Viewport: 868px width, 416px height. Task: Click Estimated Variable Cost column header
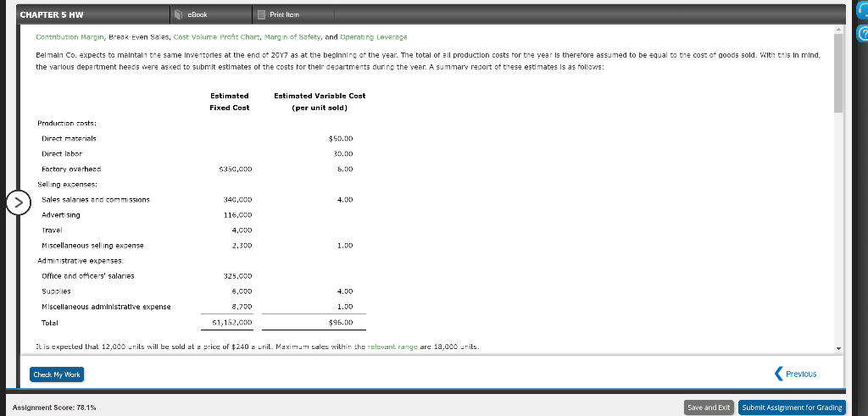click(320, 102)
